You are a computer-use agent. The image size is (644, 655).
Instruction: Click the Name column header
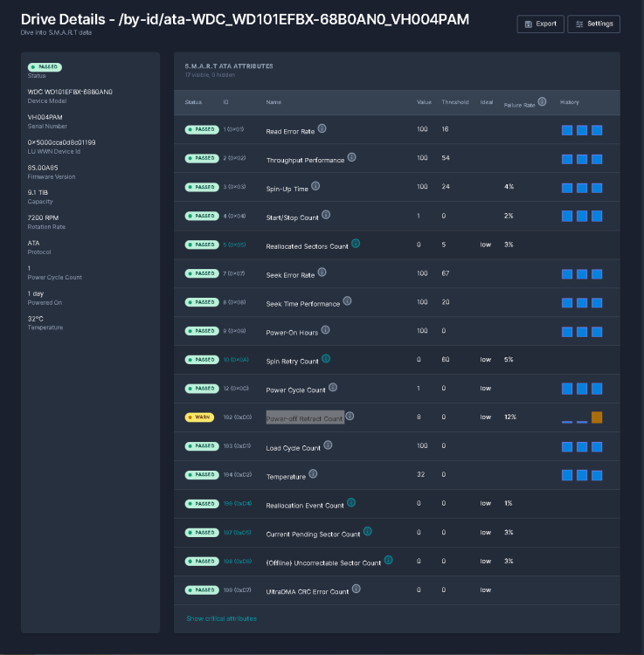(x=274, y=102)
